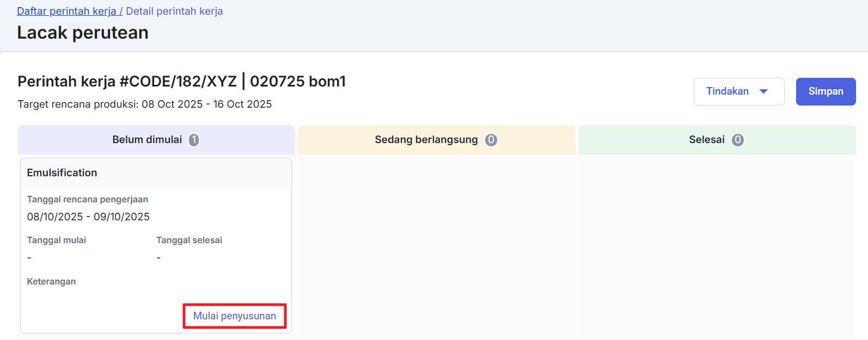Click the Lacak perutean page title
The image size is (868, 340).
pos(83,33)
